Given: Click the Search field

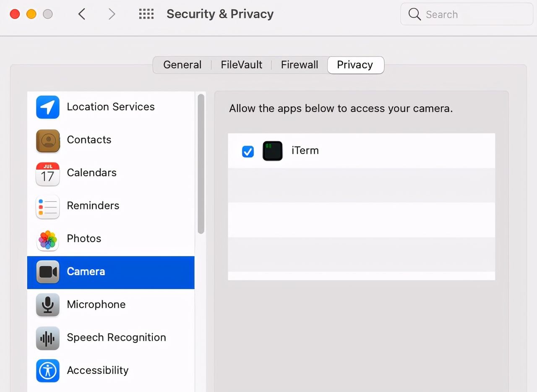Looking at the screenshot, I should [x=466, y=14].
